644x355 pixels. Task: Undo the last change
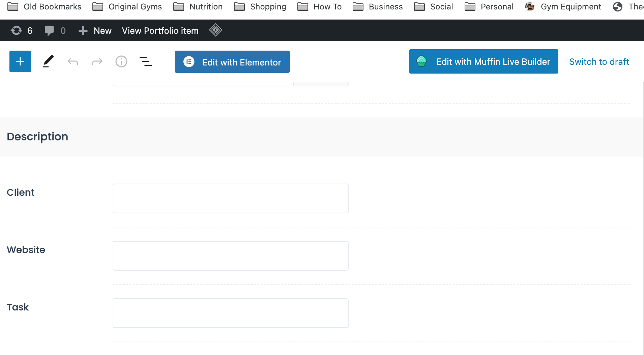click(x=73, y=61)
